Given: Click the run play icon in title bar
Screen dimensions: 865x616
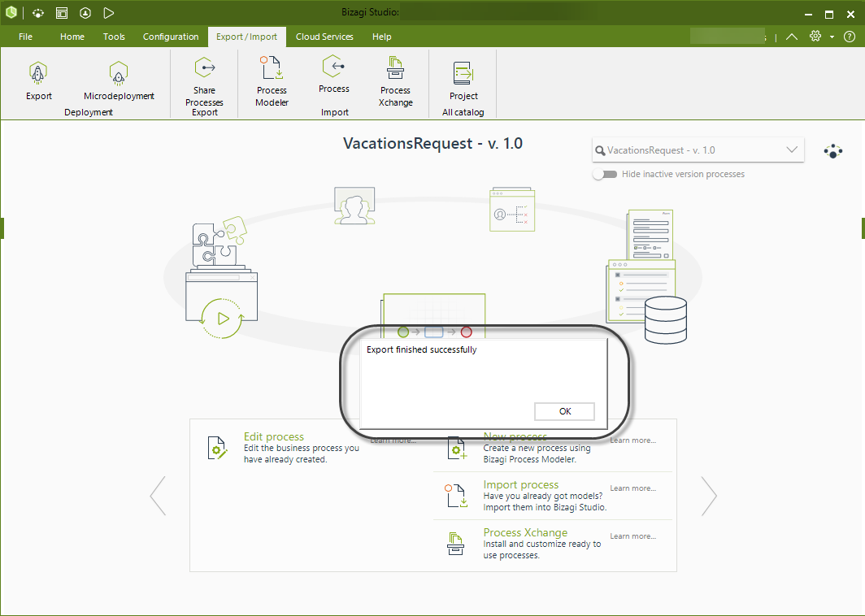Looking at the screenshot, I should tap(109, 13).
